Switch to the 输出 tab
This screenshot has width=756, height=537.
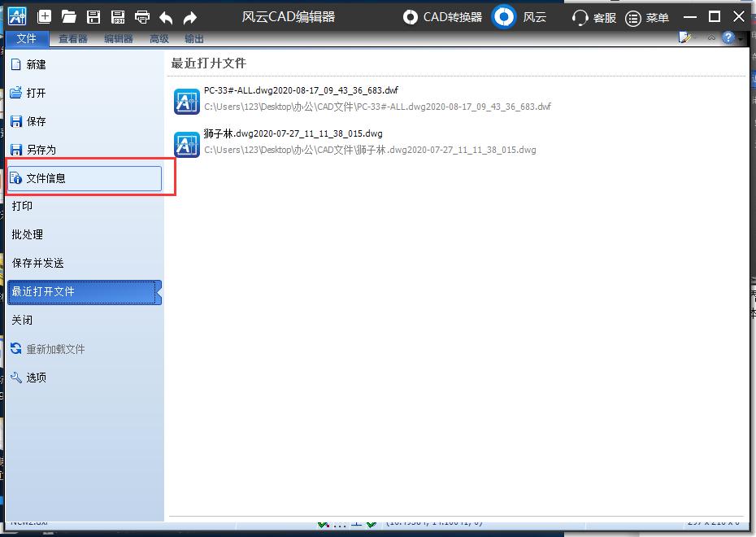[x=193, y=38]
